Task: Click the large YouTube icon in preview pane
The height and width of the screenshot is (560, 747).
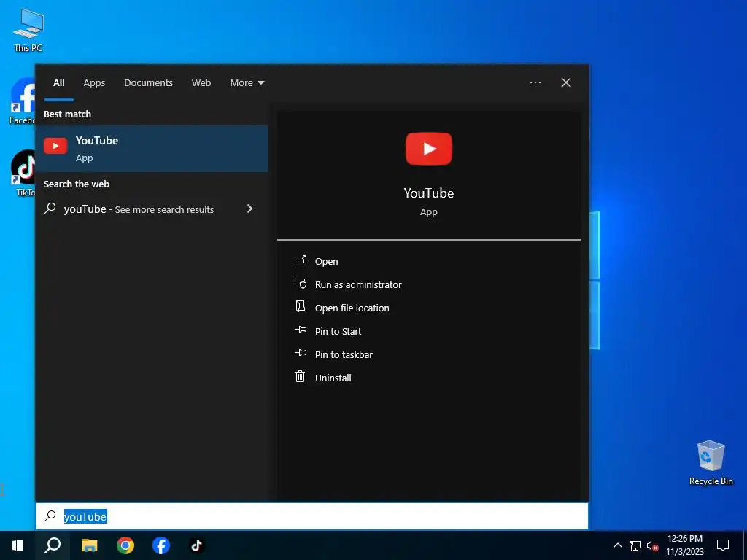Action: [x=429, y=149]
